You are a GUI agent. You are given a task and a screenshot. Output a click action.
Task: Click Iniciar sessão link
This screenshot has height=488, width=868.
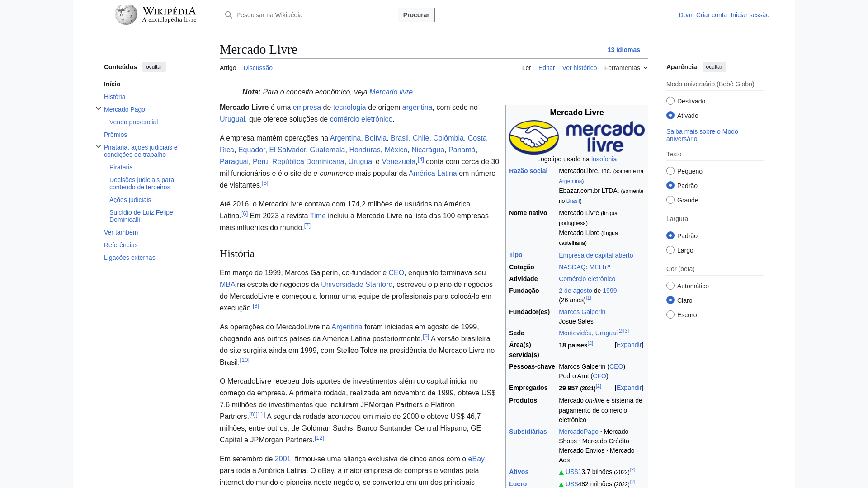pos(750,15)
